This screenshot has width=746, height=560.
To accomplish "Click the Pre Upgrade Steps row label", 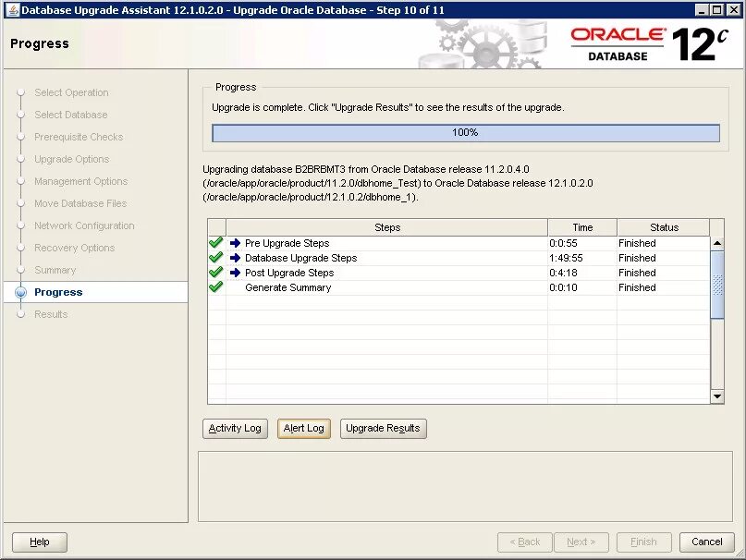I will (287, 243).
